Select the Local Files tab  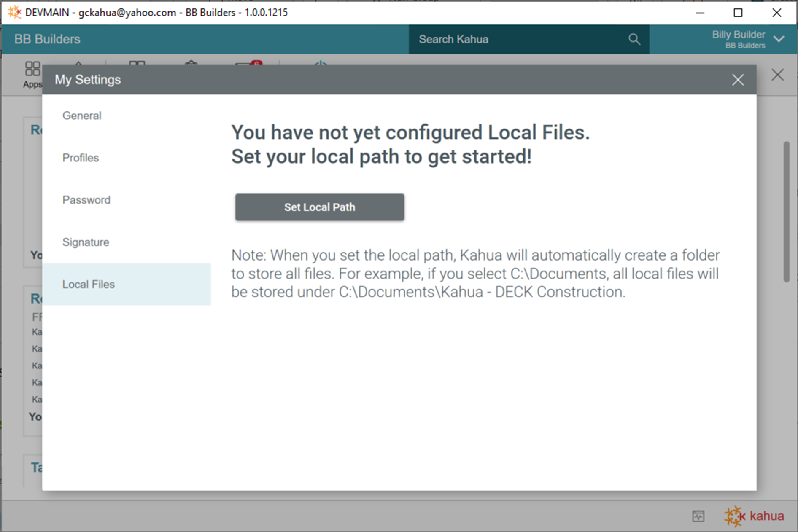point(89,284)
